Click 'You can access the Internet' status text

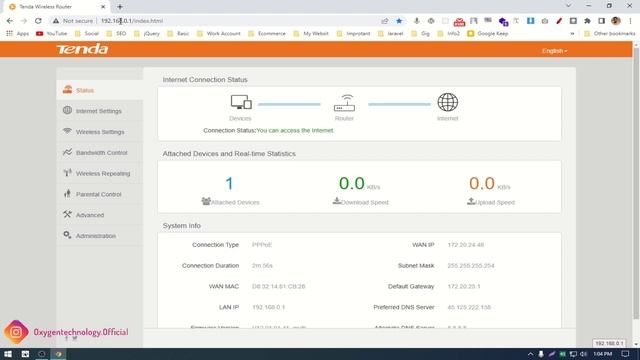(x=295, y=131)
